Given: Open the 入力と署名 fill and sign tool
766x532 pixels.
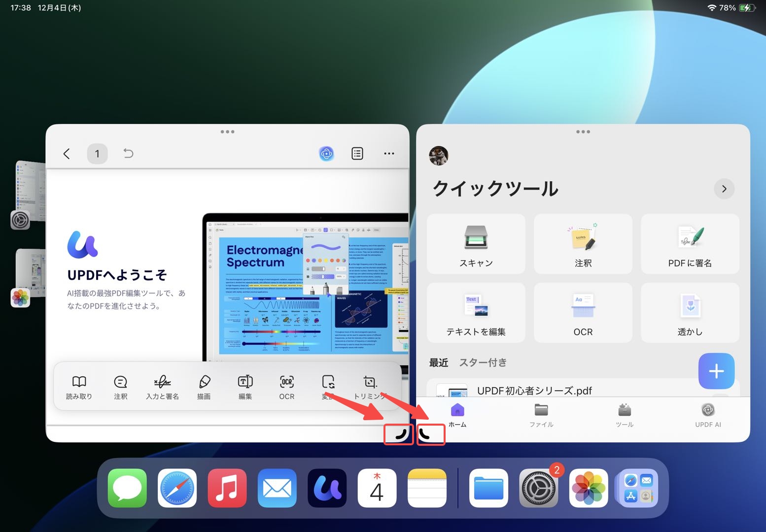Looking at the screenshot, I should point(162,387).
